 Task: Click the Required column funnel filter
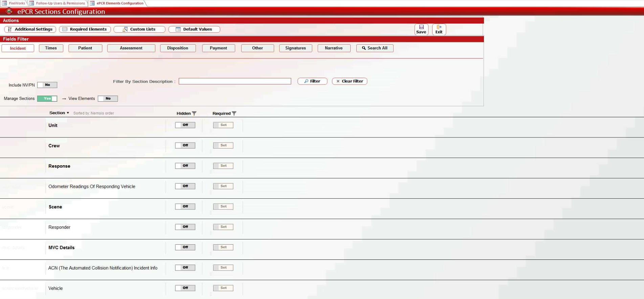point(234,114)
